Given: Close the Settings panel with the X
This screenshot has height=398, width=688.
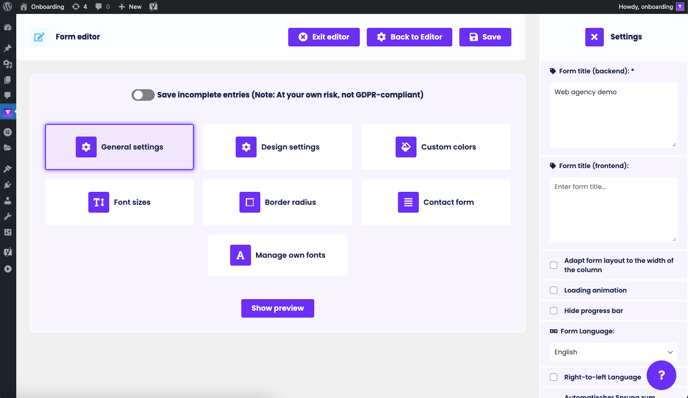Looking at the screenshot, I should pyautogui.click(x=594, y=37).
